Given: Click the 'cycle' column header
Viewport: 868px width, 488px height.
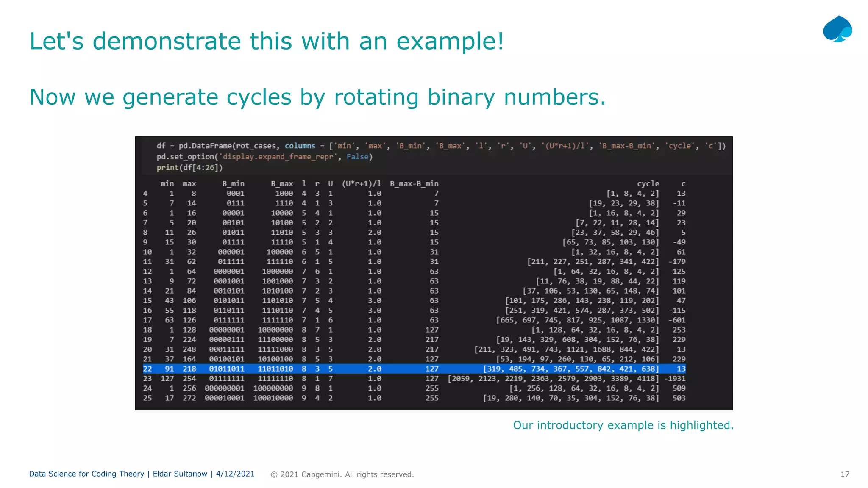Looking at the screenshot, I should [648, 184].
